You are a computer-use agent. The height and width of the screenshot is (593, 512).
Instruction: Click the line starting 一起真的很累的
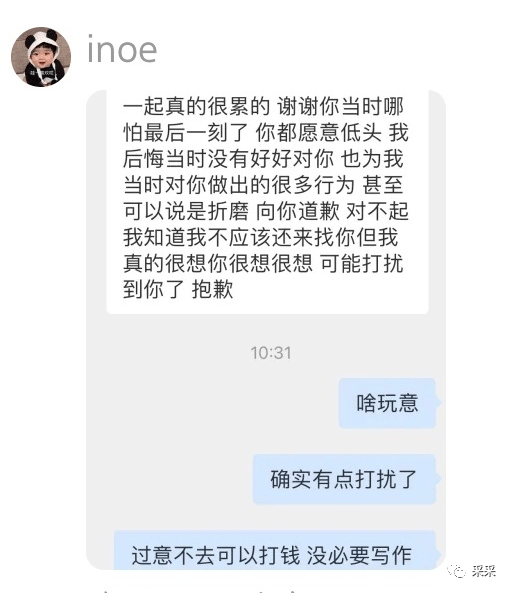(x=264, y=106)
